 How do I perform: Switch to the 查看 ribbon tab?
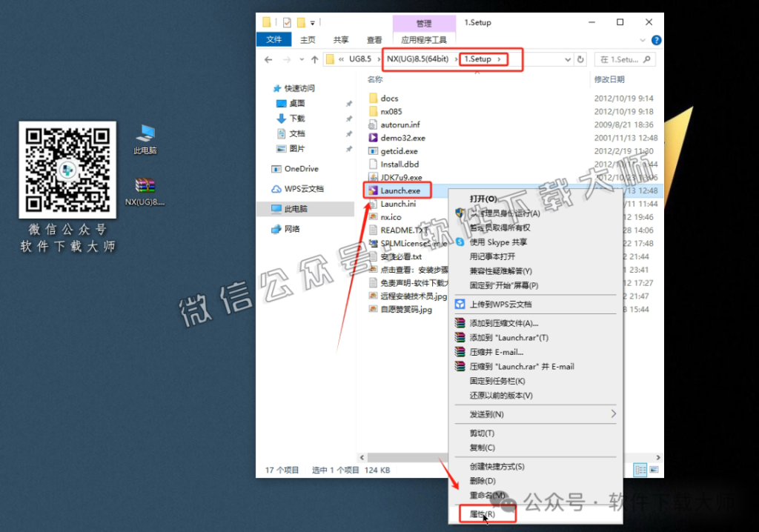(x=374, y=39)
